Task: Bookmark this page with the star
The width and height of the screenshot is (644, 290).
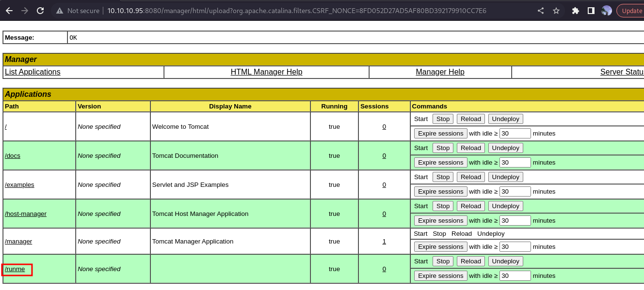Action: (556, 11)
